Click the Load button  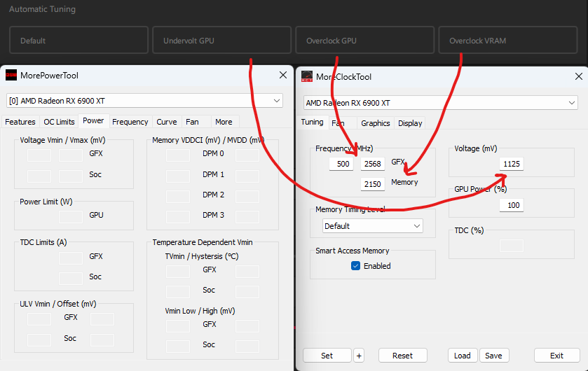click(463, 356)
